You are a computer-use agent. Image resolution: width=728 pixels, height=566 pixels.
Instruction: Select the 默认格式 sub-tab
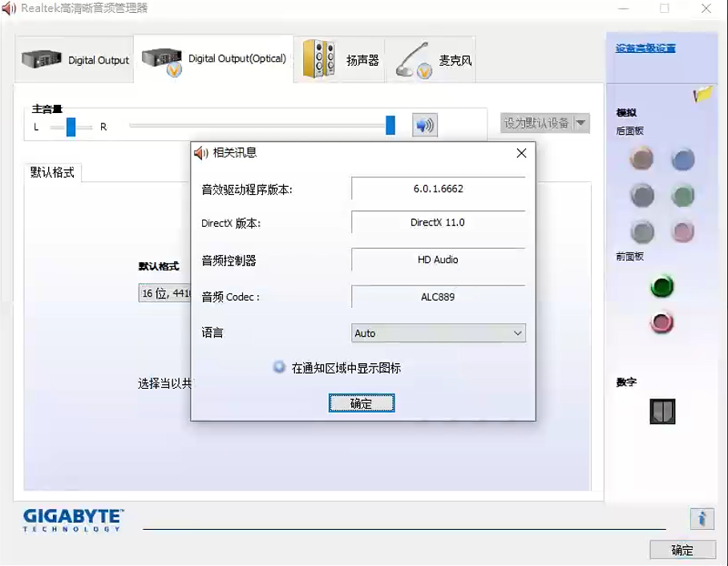[x=52, y=172]
